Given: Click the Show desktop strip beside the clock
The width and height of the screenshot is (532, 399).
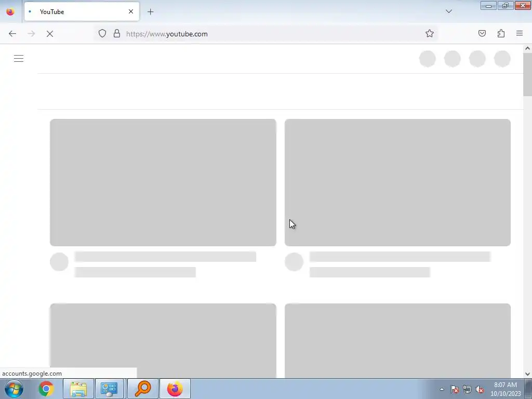Looking at the screenshot, I should [528, 389].
